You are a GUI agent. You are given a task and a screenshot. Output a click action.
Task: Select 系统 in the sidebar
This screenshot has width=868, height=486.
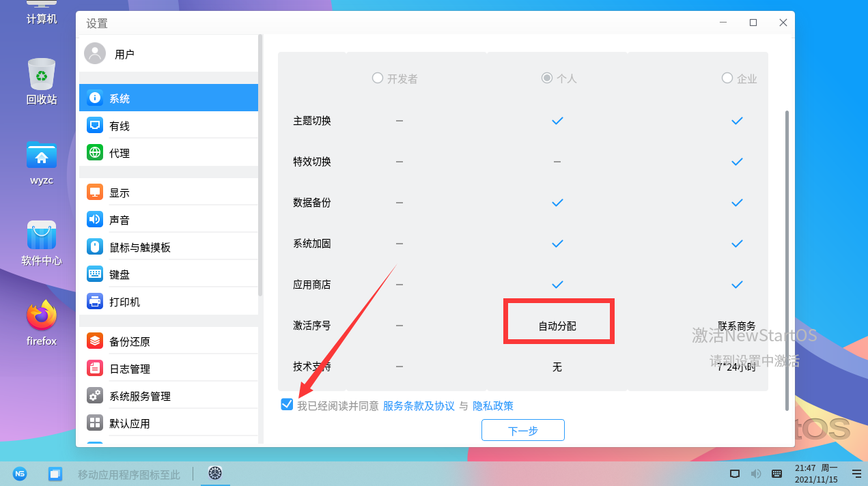[169, 98]
